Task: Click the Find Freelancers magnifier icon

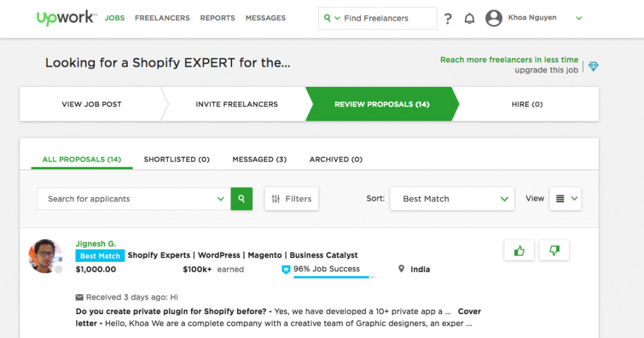Action: point(327,18)
